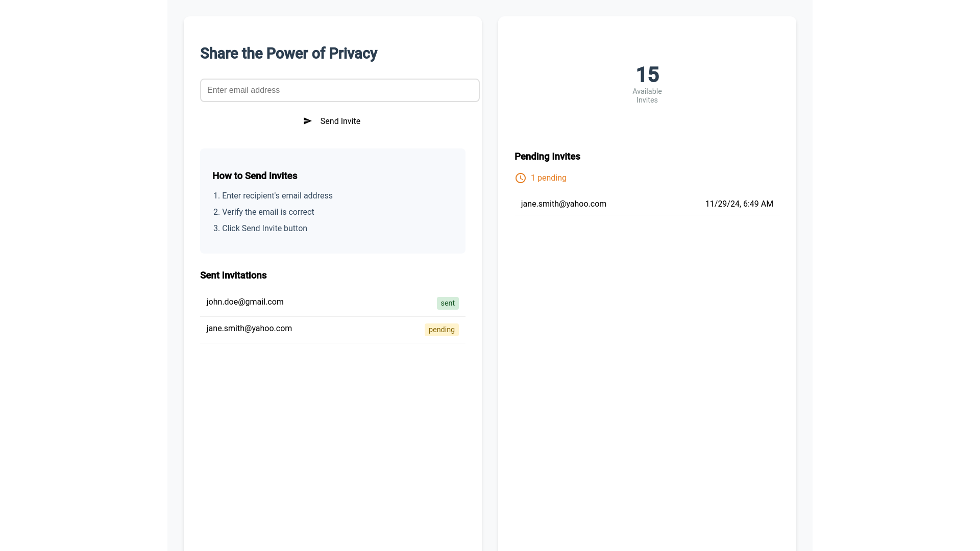Click Share the Power of Privacy title

pos(288,54)
